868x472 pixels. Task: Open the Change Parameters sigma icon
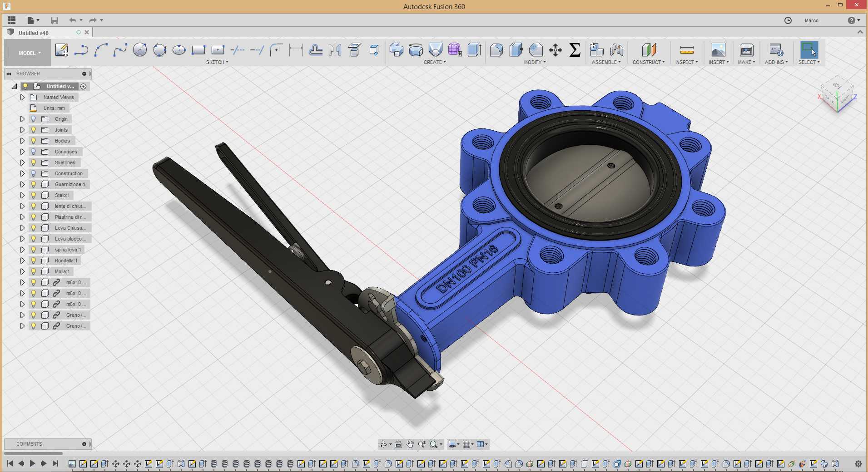pos(575,50)
